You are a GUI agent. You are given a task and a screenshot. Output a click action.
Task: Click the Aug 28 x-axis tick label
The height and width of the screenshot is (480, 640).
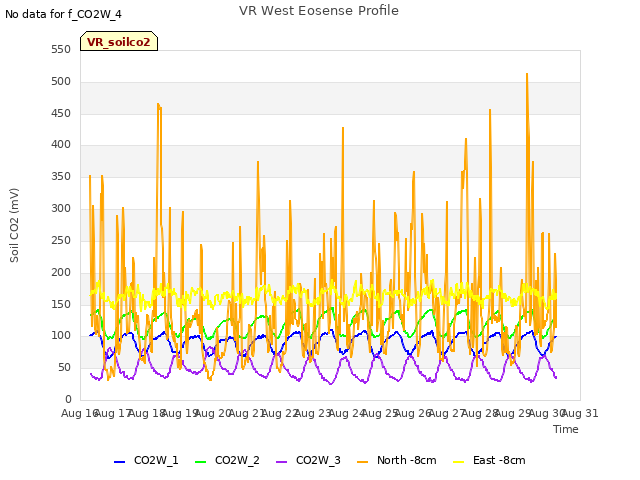(x=480, y=413)
